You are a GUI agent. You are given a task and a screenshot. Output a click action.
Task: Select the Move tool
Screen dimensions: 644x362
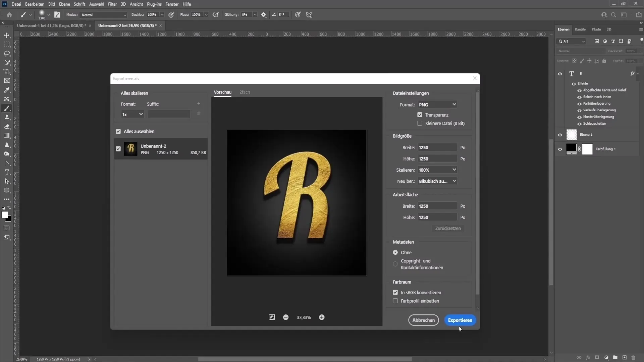click(x=7, y=35)
